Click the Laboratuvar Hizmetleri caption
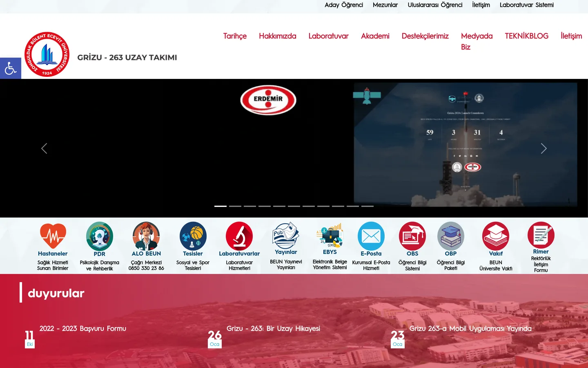This screenshot has width=588, height=368. click(x=239, y=265)
